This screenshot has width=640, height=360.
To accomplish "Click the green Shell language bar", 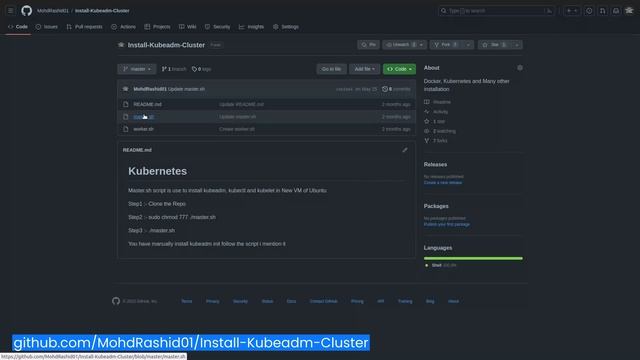I will click(x=473, y=258).
